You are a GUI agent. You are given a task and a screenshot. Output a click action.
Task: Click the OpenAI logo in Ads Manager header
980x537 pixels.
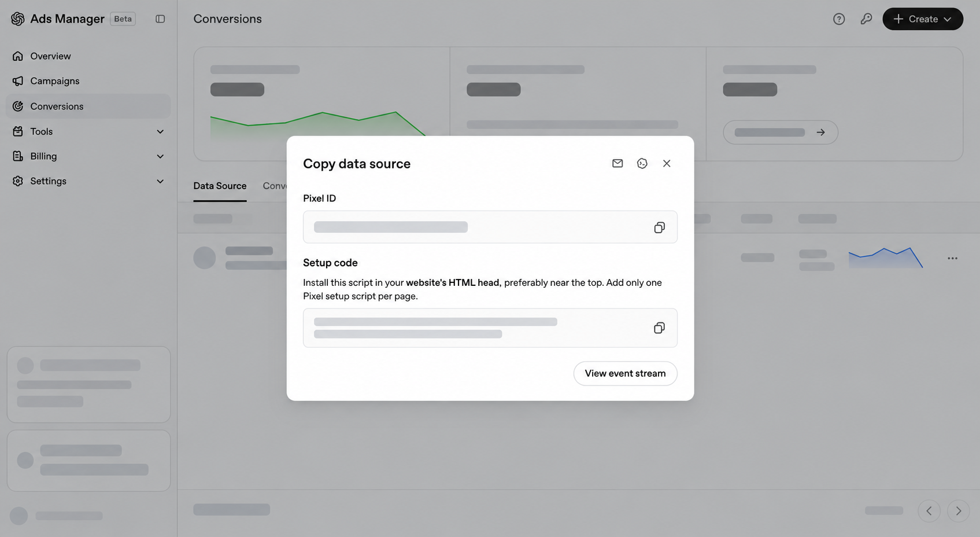[18, 19]
